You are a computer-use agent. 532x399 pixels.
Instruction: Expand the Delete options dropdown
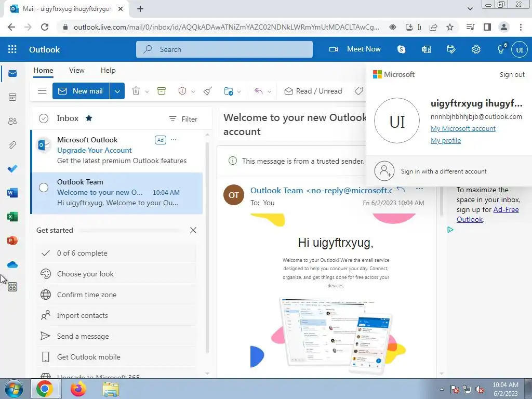tap(147, 91)
